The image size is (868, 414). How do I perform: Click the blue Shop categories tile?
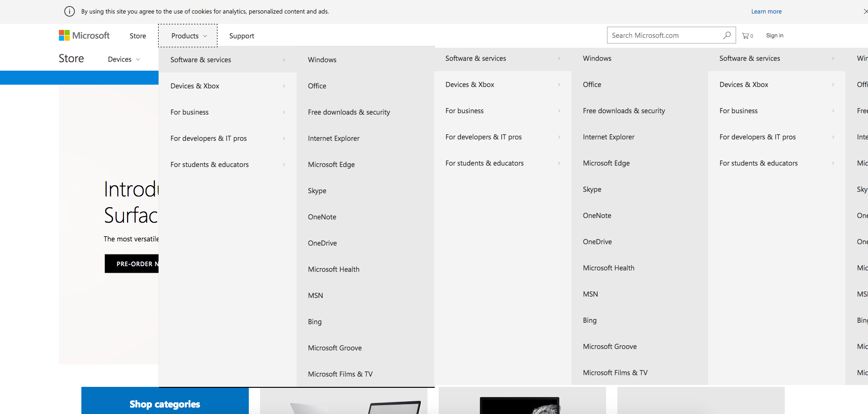tap(165, 402)
